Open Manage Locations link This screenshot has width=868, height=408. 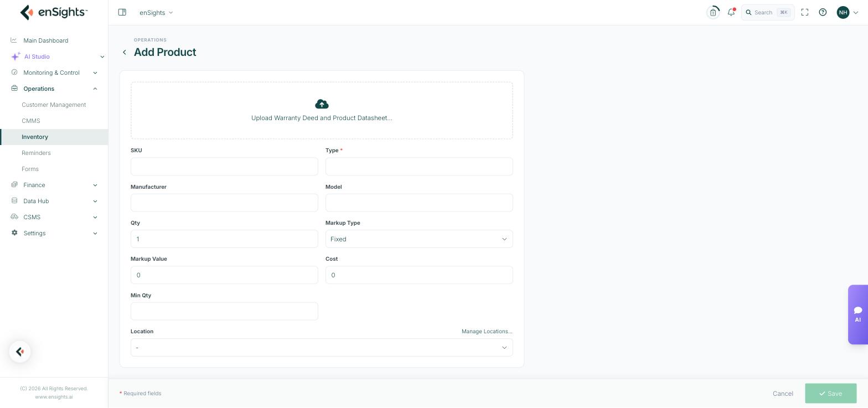(487, 331)
